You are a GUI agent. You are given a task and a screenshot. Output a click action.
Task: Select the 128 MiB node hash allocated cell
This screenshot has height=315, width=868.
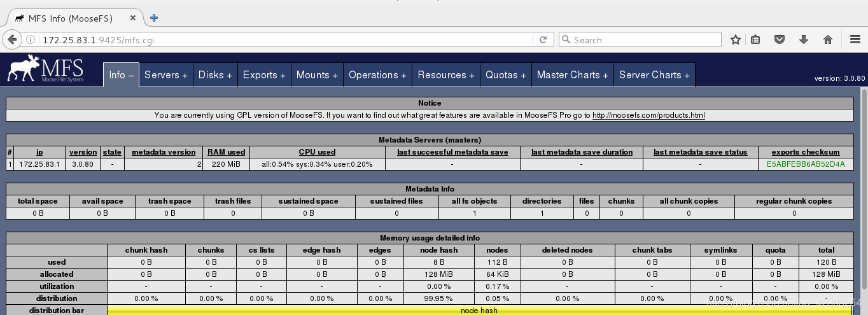click(x=439, y=274)
